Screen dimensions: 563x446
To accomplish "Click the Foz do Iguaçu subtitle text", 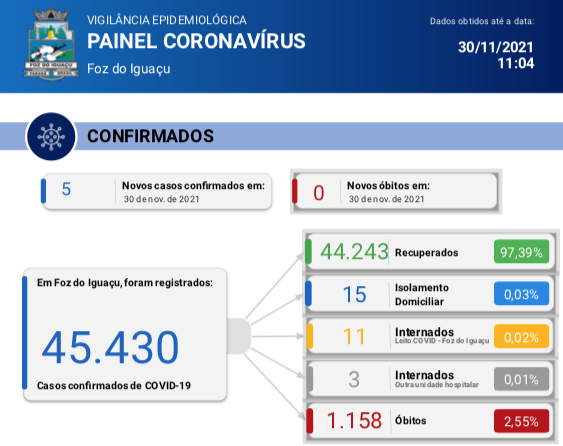I will click(x=129, y=69).
